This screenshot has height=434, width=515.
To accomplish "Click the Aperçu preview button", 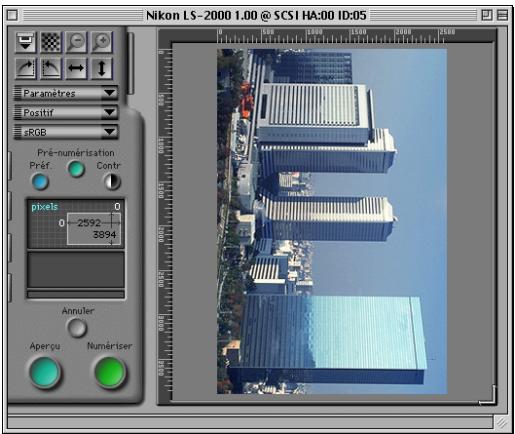I will coord(45,372).
